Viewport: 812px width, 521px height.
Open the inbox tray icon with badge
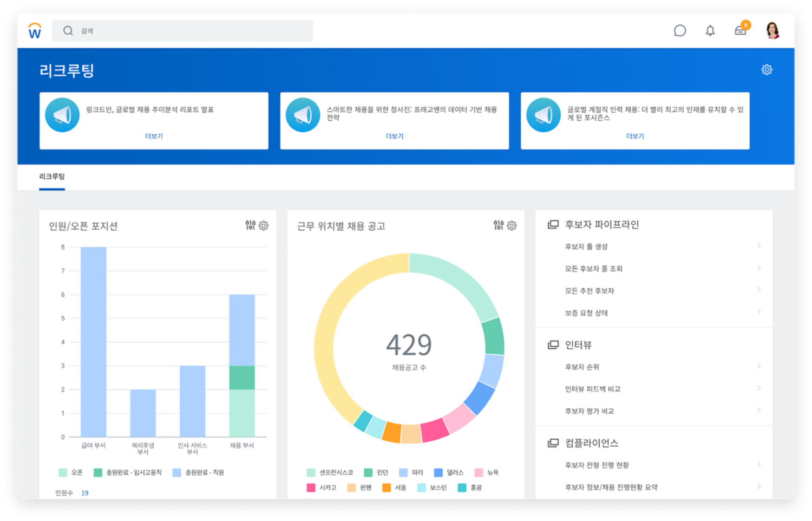point(741,30)
